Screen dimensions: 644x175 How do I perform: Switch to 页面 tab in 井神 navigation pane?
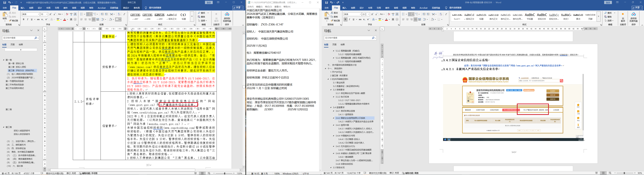click(x=334, y=45)
